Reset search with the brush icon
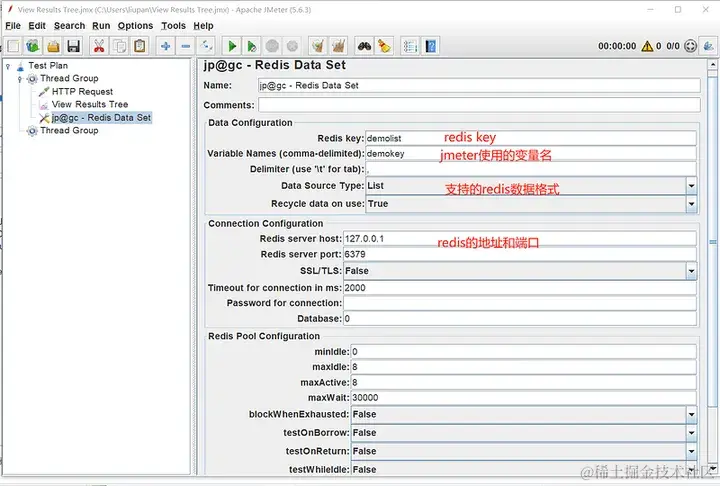720x486 pixels. coord(384,46)
